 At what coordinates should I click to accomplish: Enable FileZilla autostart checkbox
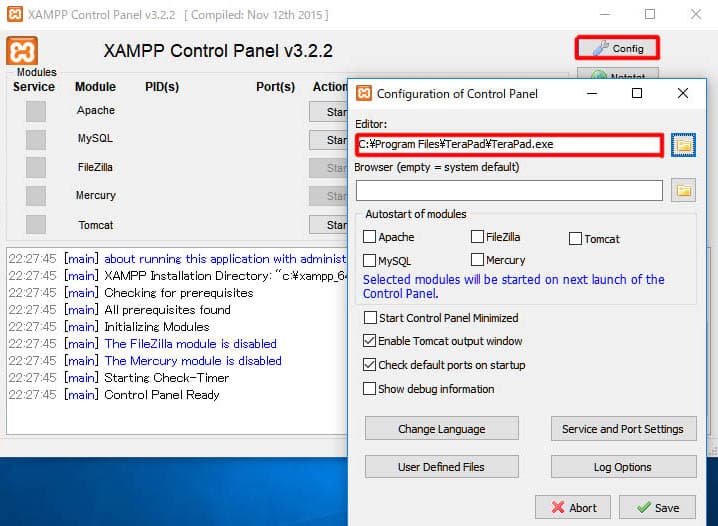[x=477, y=237]
